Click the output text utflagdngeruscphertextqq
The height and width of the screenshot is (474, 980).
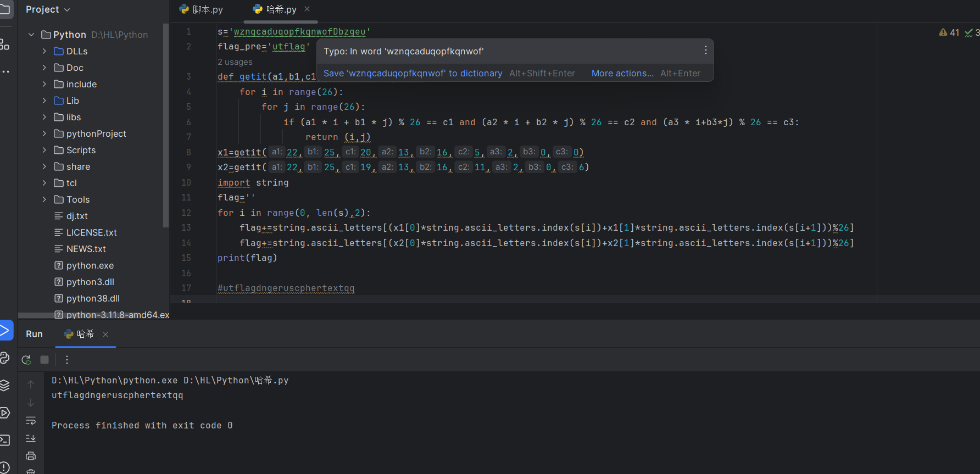pos(118,395)
